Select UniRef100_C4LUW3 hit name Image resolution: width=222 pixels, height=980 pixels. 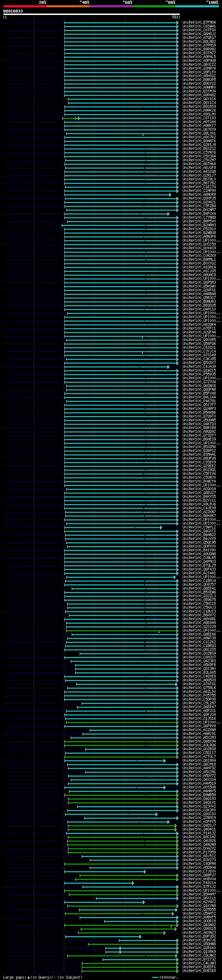coord(199,963)
